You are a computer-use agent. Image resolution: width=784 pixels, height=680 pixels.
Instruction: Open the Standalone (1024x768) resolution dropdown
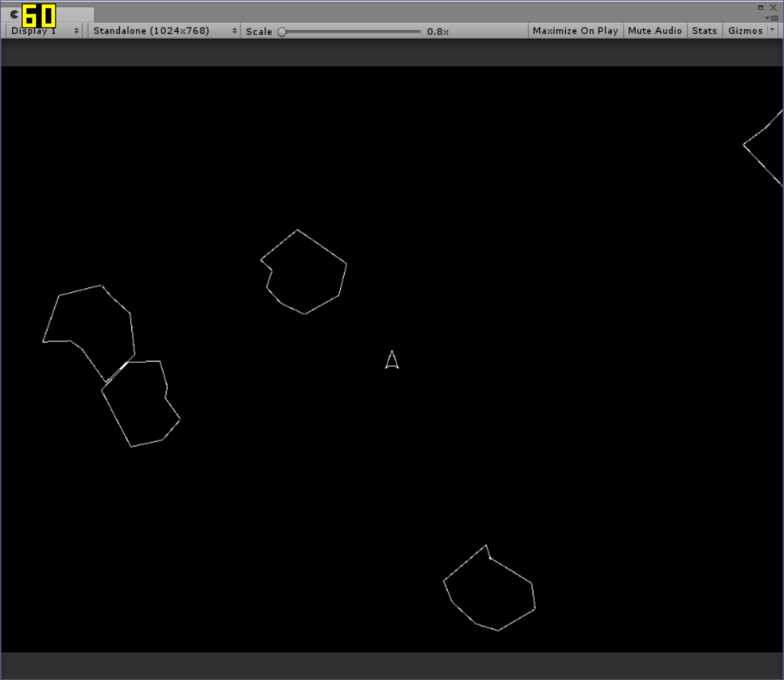[x=165, y=30]
